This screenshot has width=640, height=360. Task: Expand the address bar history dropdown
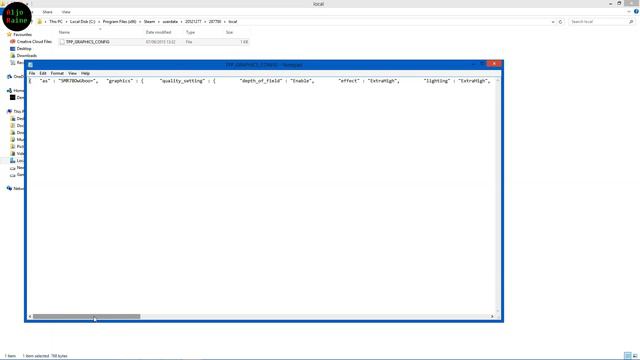pyautogui.click(x=553, y=22)
